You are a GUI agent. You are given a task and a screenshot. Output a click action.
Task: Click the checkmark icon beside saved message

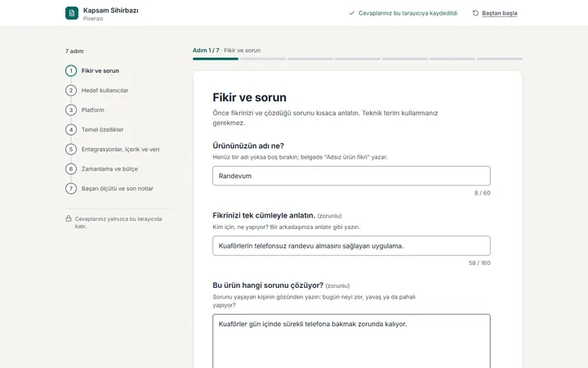point(352,13)
